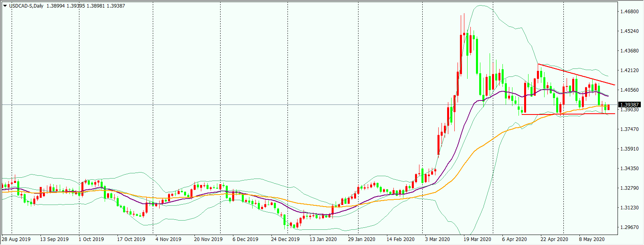The image size is (644, 245).
Task: Click the 6 Dec 2019 date label
Action: [245, 239]
